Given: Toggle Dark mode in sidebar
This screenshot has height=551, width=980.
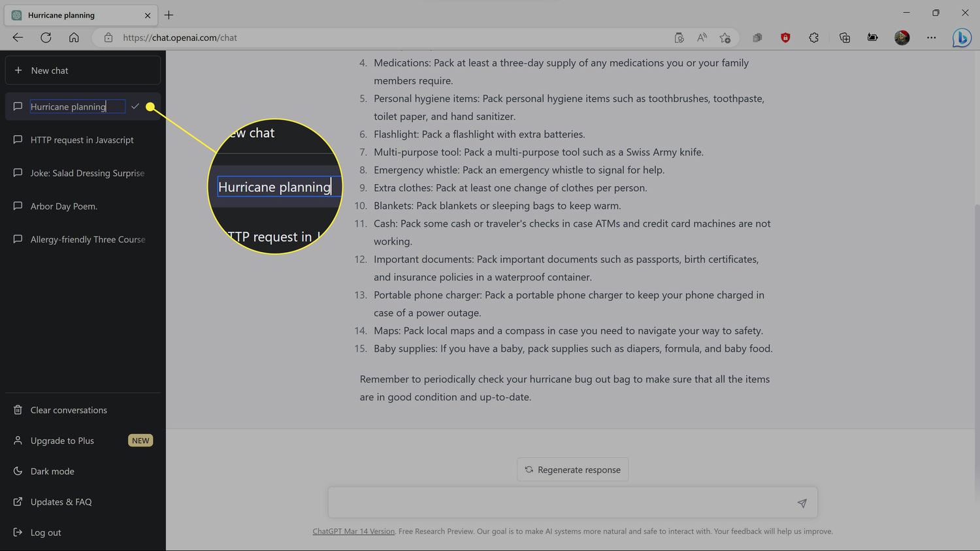Looking at the screenshot, I should pyautogui.click(x=52, y=471).
